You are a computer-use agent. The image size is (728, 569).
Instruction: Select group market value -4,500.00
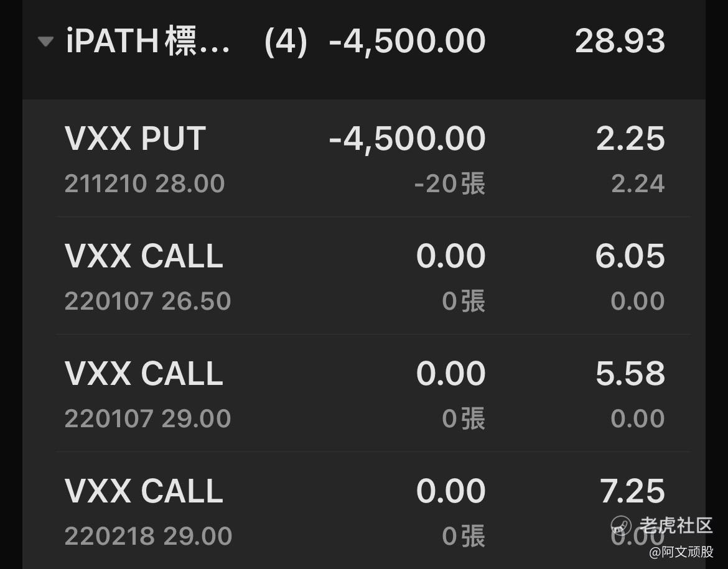pyautogui.click(x=407, y=41)
